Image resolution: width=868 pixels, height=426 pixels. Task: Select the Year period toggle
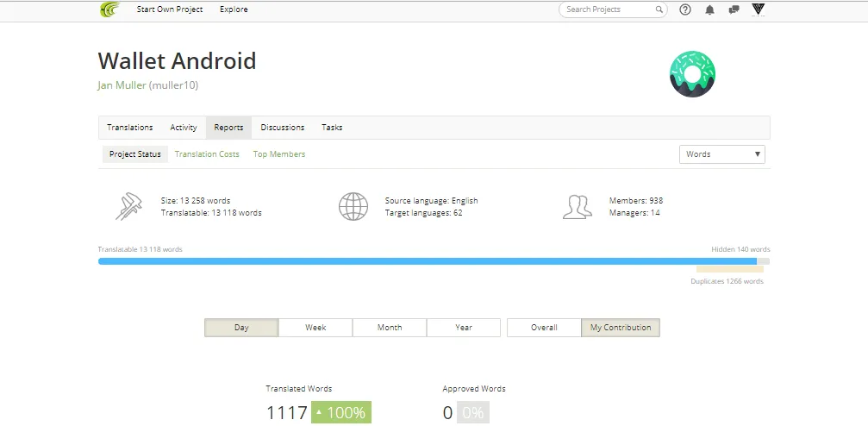click(x=464, y=328)
